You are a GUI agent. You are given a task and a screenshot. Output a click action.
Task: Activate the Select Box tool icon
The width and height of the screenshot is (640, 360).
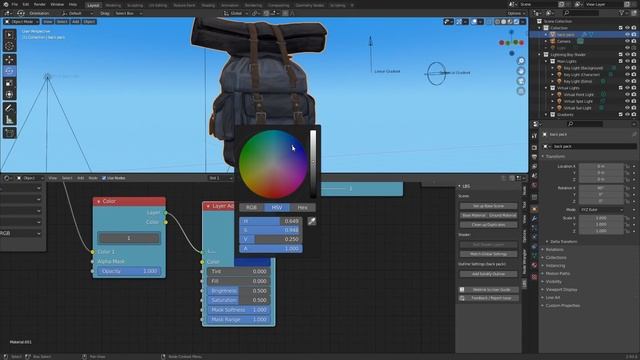pos(9,35)
